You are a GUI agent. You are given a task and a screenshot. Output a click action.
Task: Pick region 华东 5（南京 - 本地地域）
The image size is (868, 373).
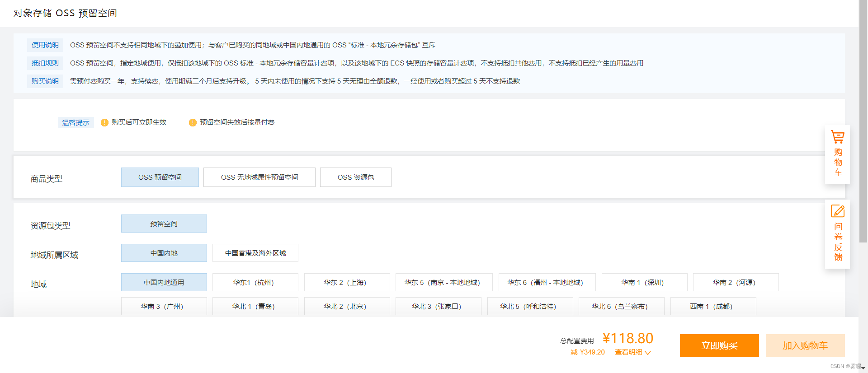(x=444, y=282)
